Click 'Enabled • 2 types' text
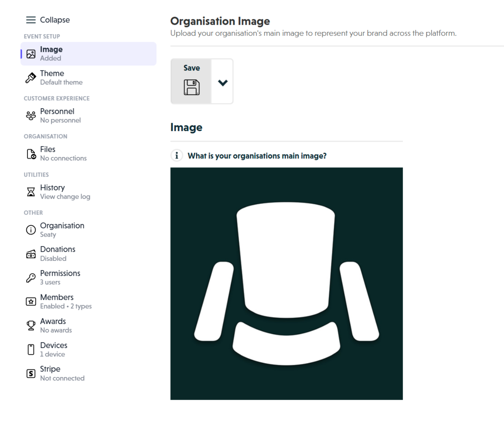The width and height of the screenshot is (504, 432). 66,306
